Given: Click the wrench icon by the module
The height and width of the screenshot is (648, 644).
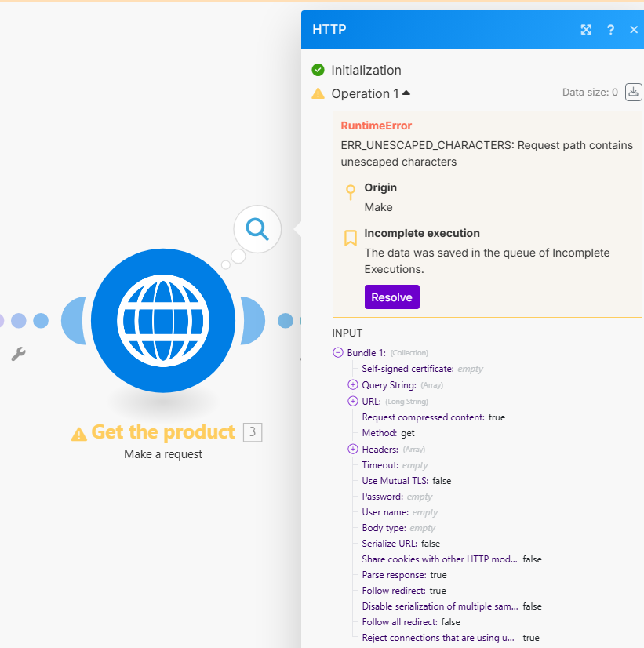Looking at the screenshot, I should 18,354.
